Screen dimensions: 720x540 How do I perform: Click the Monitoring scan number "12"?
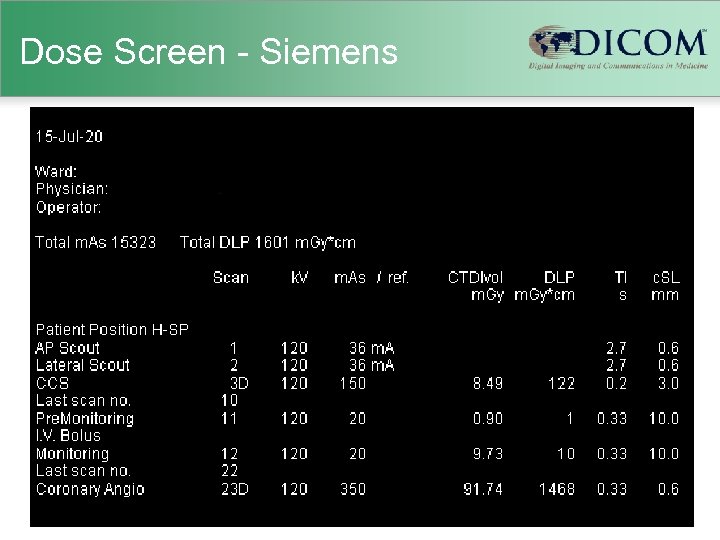coord(230,454)
